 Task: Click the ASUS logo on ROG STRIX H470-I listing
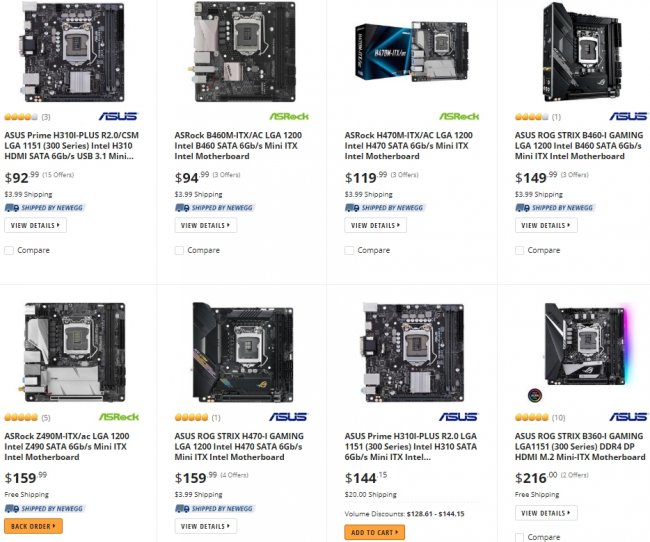(x=290, y=416)
